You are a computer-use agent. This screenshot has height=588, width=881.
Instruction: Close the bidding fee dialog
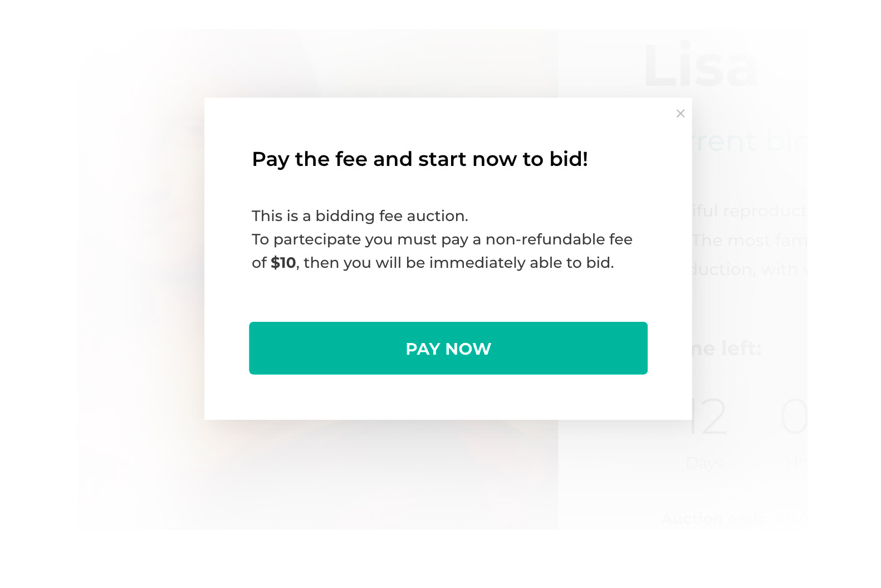tap(680, 114)
